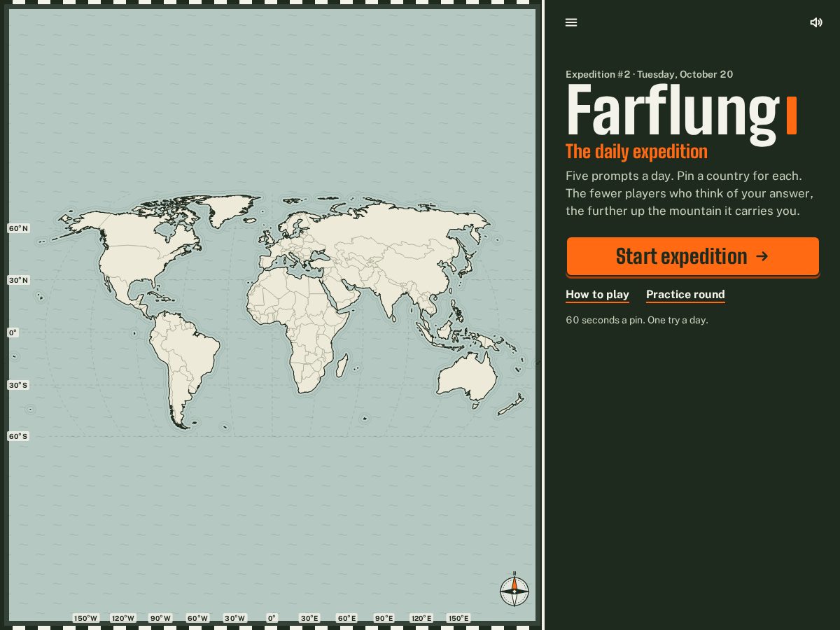Screen dimensions: 840x630
Task: Open the hamburger menu icon
Action: tap(571, 22)
